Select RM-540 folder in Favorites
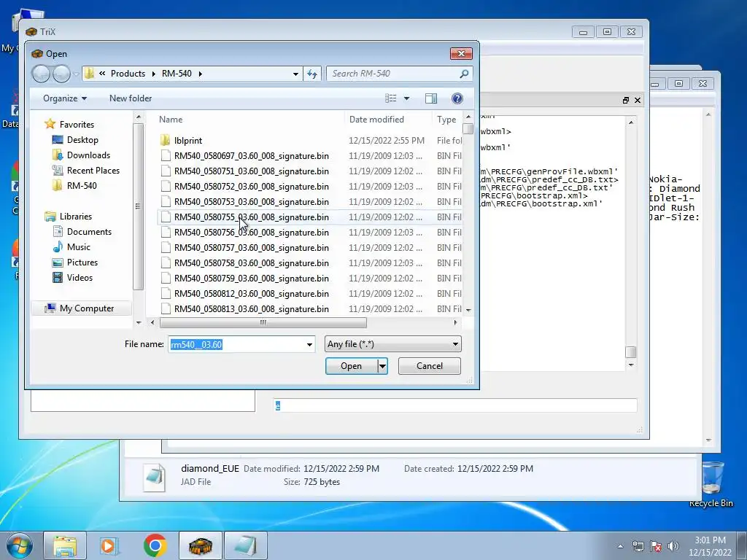Viewport: 747px width, 560px height. (82, 185)
